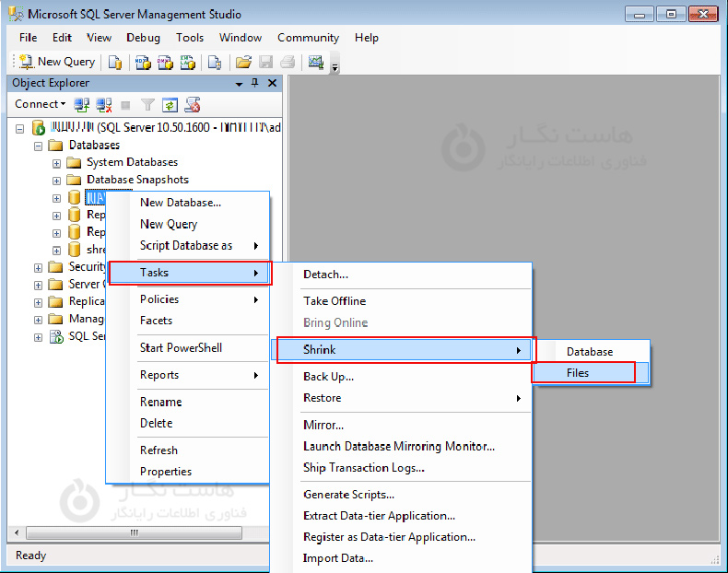Click the Disconnect server icon
Screen dimensions: 728x573
point(104,104)
